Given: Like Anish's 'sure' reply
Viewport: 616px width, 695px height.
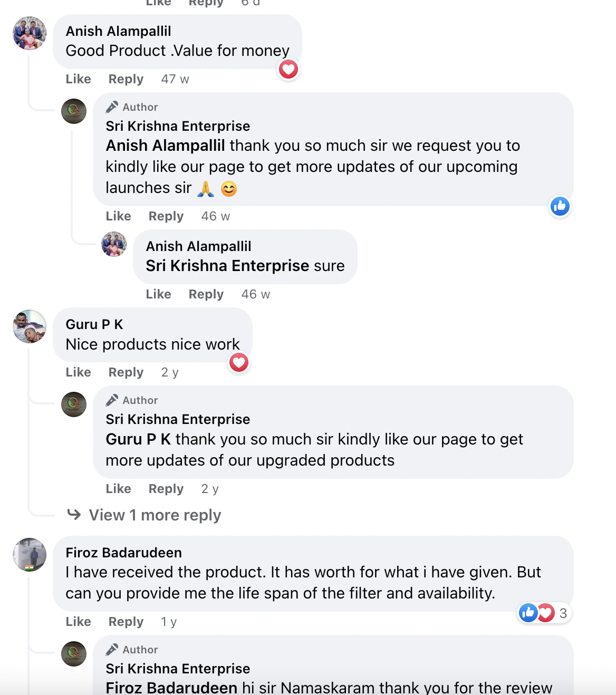Looking at the screenshot, I should (159, 294).
